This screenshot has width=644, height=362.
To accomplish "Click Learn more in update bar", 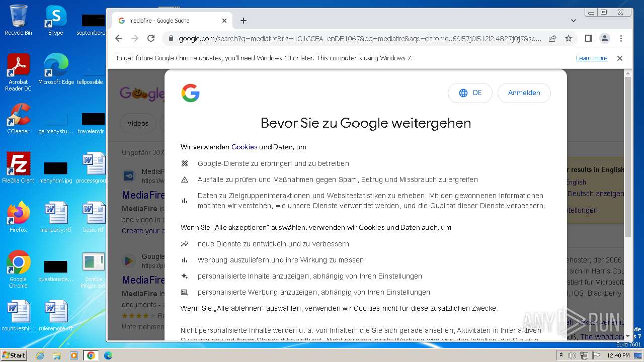I will pyautogui.click(x=592, y=58).
